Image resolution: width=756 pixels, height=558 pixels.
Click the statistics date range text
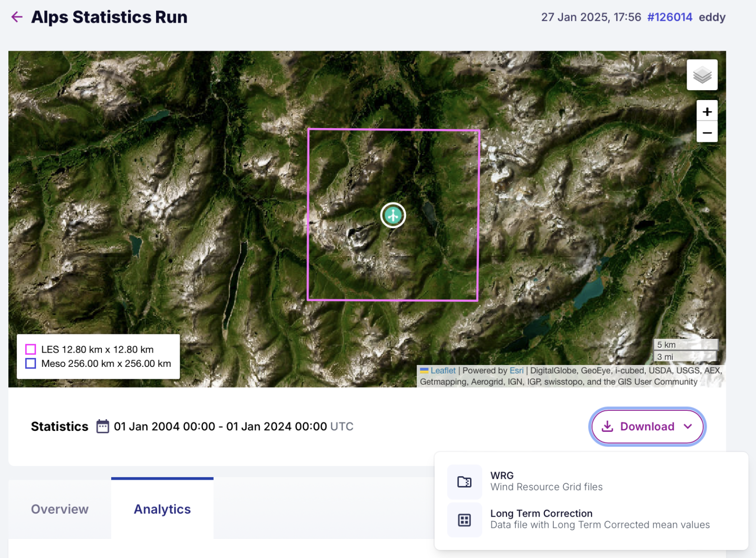(220, 427)
